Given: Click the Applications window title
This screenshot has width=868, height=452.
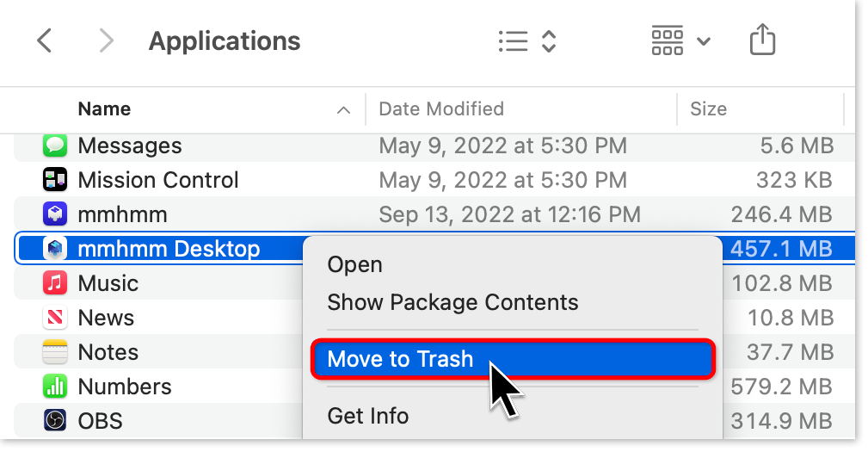Looking at the screenshot, I should point(225,41).
